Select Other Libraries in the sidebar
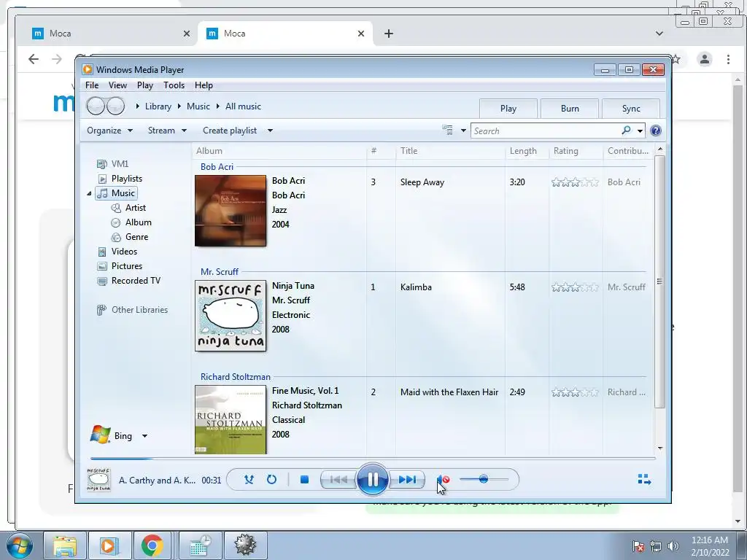This screenshot has width=747, height=560. [x=133, y=310]
